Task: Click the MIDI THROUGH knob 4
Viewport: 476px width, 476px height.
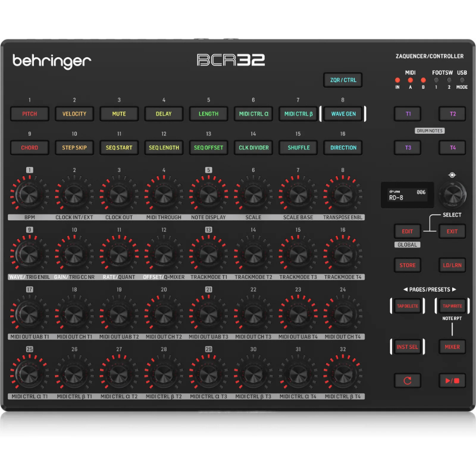Action: coord(163,194)
